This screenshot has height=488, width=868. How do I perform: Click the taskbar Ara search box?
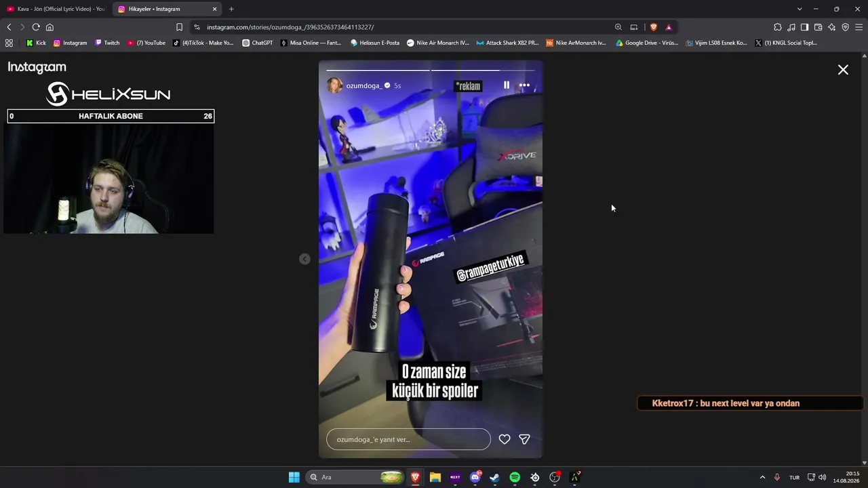point(355,477)
